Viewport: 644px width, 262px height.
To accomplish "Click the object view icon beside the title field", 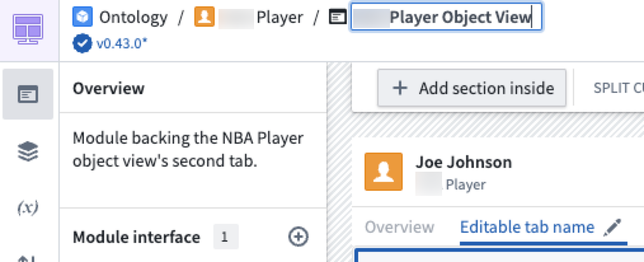I will 338,17.
